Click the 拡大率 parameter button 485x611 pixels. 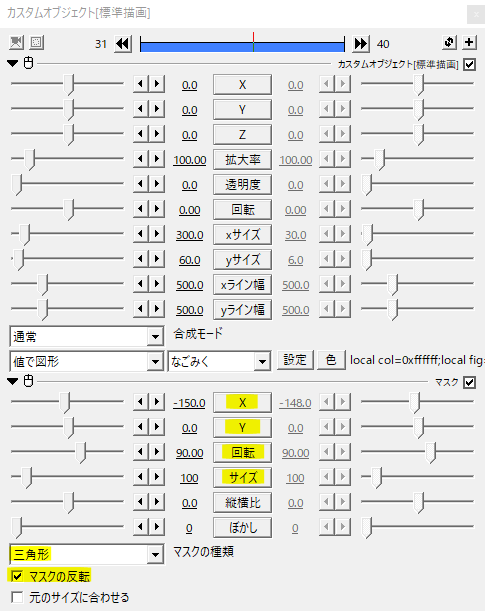pyautogui.click(x=242, y=160)
